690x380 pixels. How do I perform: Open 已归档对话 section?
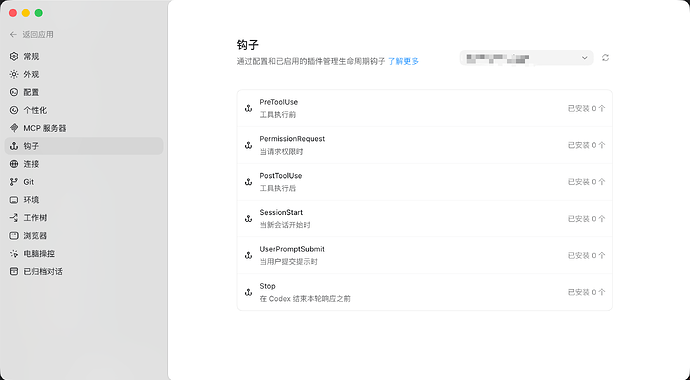(x=84, y=271)
